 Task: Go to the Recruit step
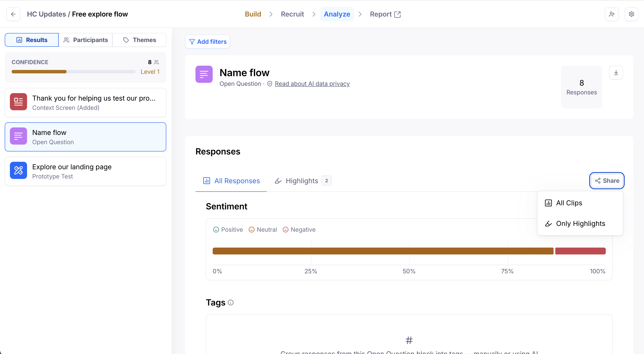click(x=292, y=14)
